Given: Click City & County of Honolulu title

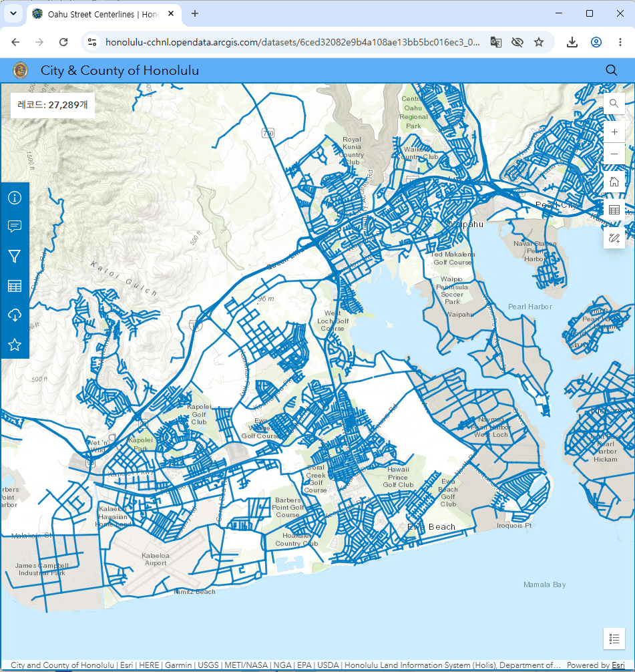Looking at the screenshot, I should pos(120,70).
